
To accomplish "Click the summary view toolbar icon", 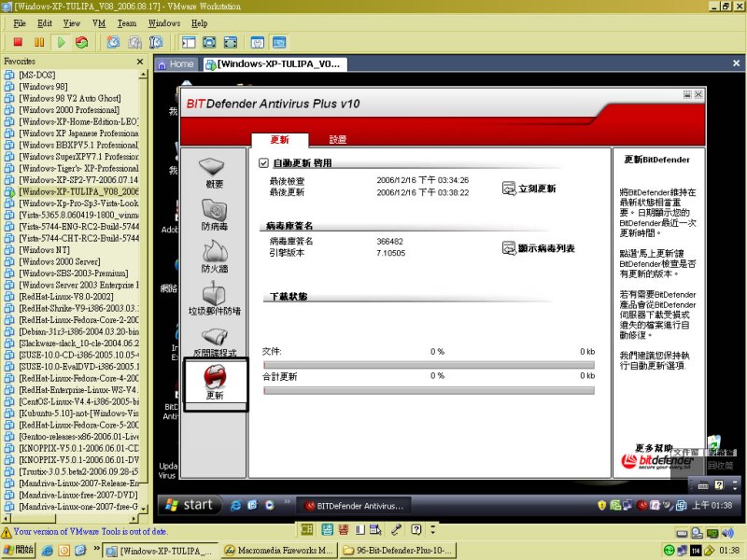I will [x=258, y=42].
